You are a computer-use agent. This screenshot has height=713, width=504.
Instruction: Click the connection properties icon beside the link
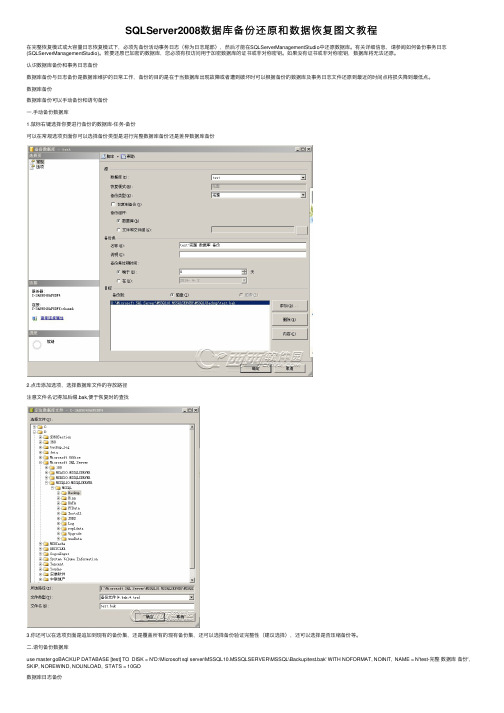coord(35,318)
